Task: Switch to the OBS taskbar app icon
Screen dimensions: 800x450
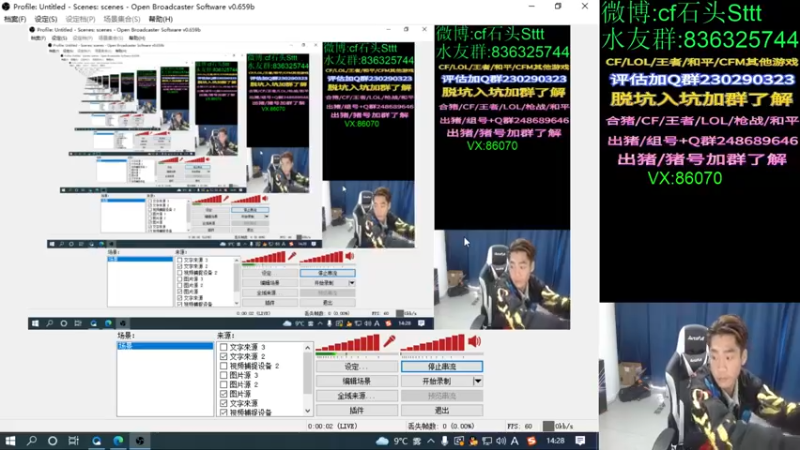Action: coord(139,441)
